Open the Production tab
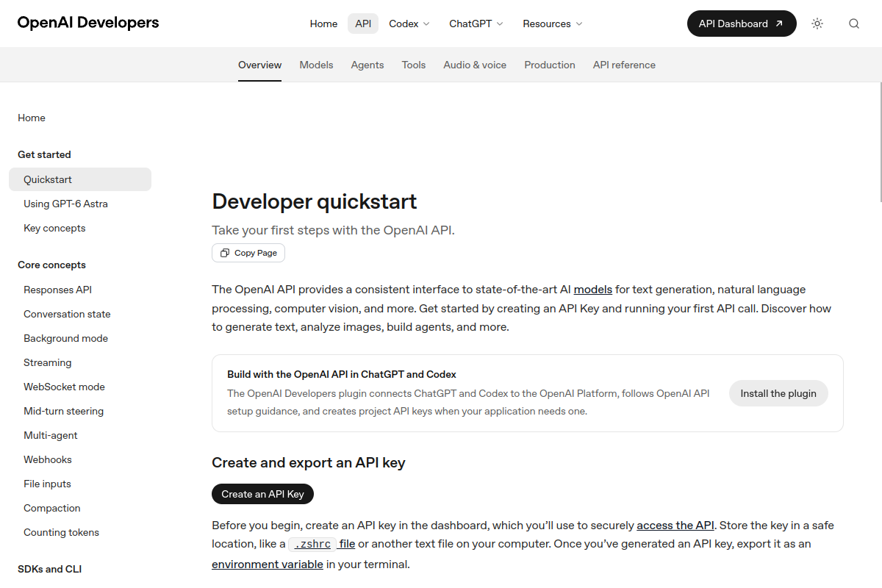This screenshot has height=588, width=882. click(x=550, y=65)
